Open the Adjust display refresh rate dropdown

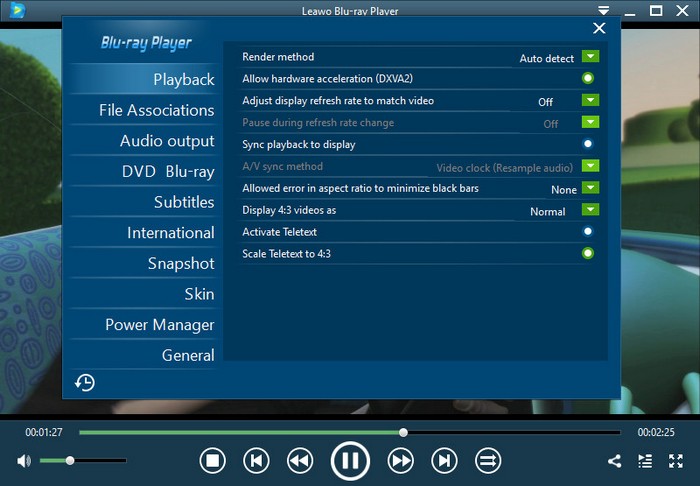[590, 101]
